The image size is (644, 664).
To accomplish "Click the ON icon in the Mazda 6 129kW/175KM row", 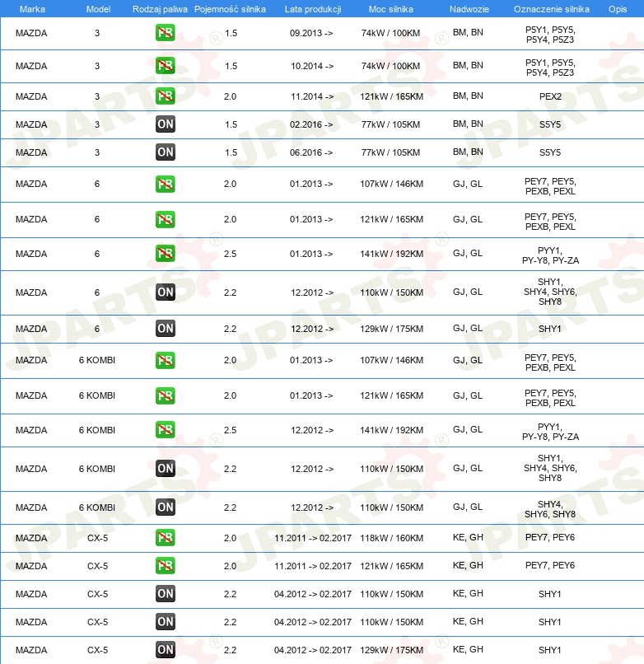I will tap(166, 329).
